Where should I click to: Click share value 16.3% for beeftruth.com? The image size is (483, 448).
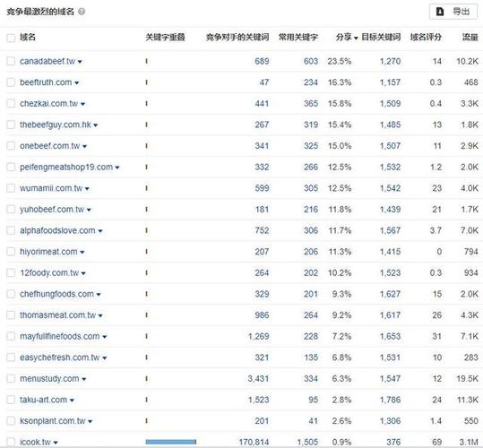click(340, 82)
